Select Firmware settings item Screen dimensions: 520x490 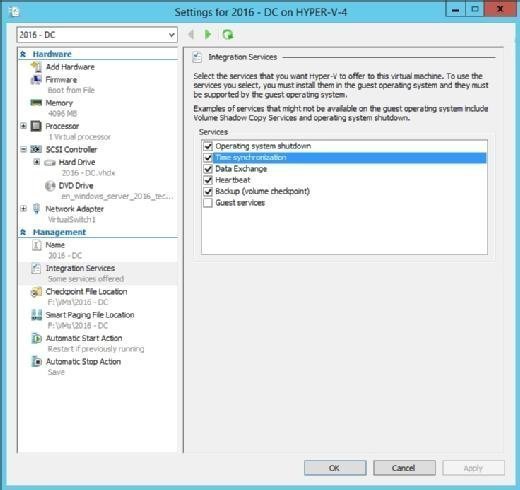click(x=61, y=80)
